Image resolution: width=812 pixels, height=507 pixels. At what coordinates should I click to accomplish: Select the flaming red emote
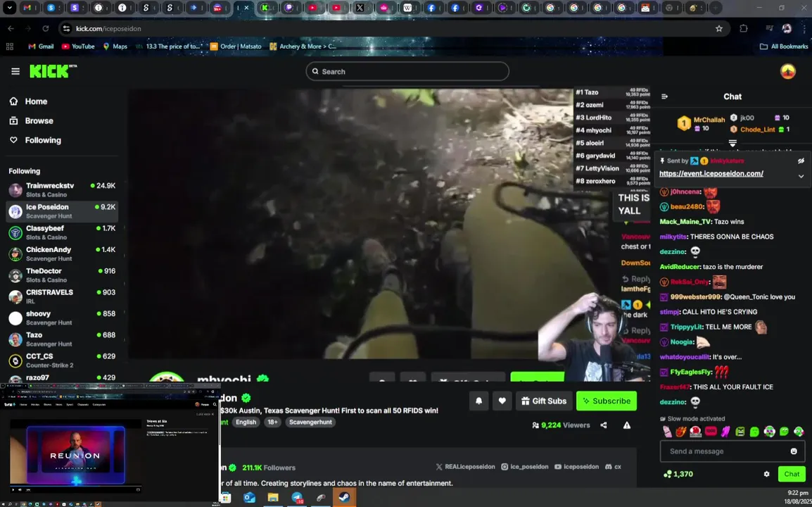pyautogui.click(x=680, y=432)
